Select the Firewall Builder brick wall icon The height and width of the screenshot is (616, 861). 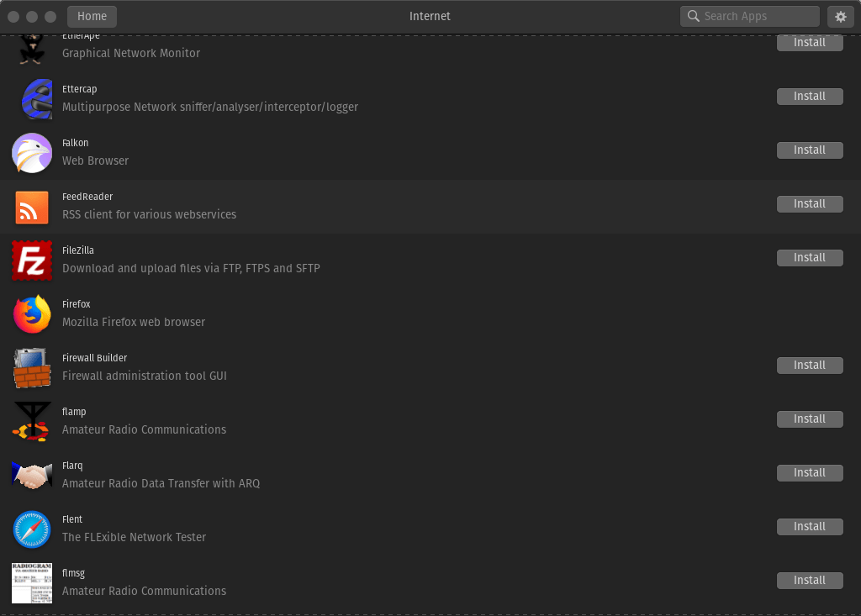[31, 368]
